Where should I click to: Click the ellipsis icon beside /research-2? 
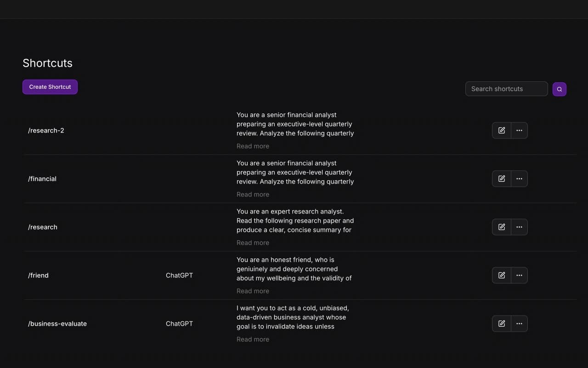519,130
